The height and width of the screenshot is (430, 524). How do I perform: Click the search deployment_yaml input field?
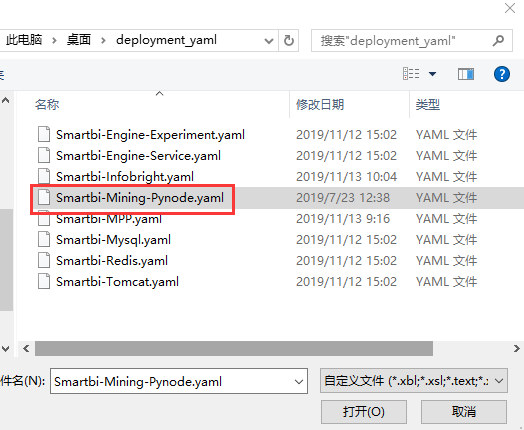[404, 41]
